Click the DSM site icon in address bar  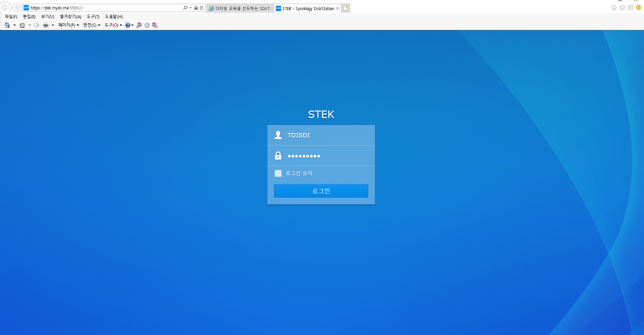coord(26,8)
